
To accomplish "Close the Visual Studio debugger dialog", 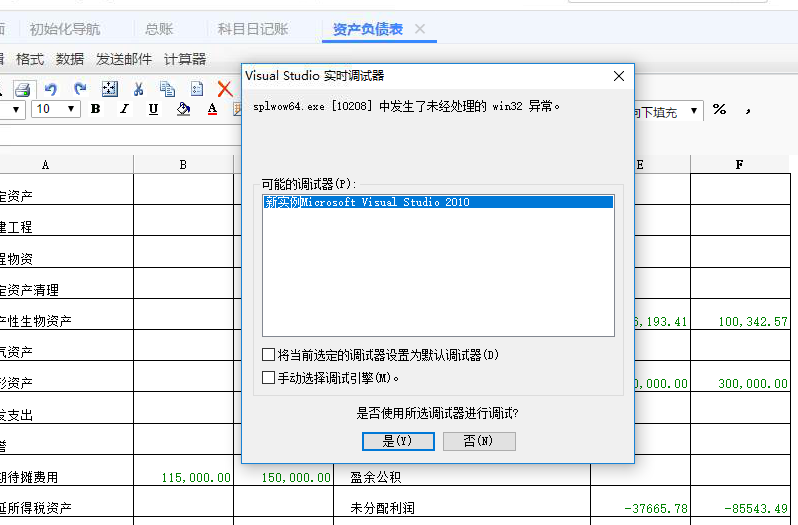I will click(x=619, y=76).
